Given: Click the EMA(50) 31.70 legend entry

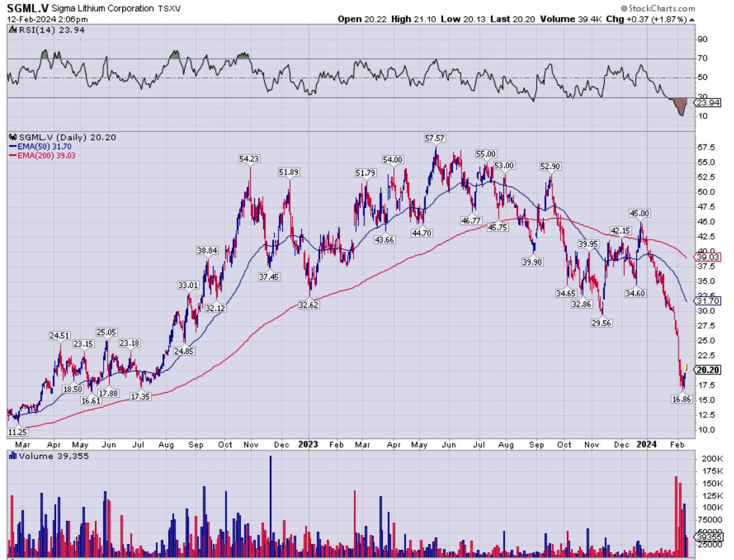Looking at the screenshot, I should (41, 147).
